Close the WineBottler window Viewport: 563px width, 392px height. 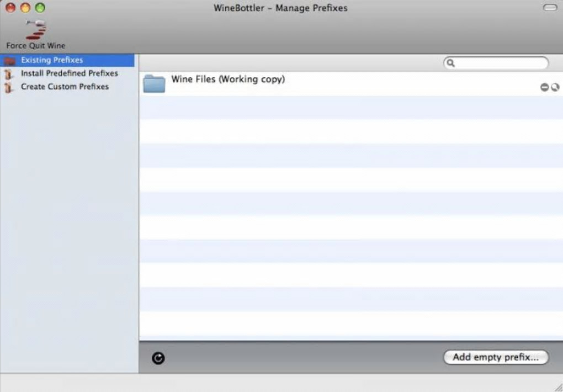click(x=11, y=8)
